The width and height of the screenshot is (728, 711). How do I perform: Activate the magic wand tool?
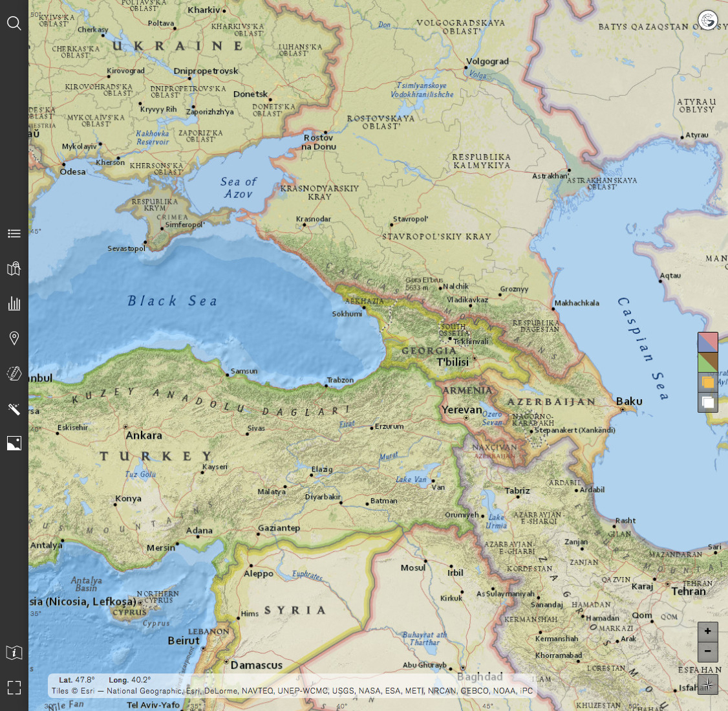coord(14,408)
